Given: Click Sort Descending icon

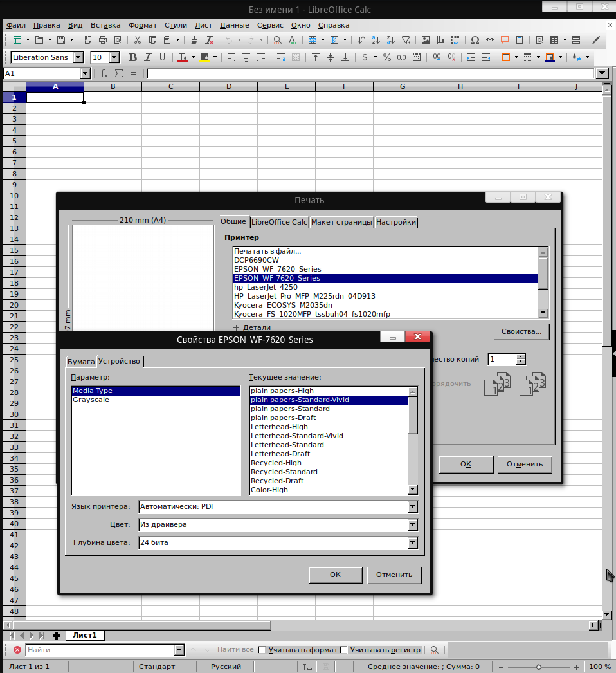Looking at the screenshot, I should tap(390, 40).
